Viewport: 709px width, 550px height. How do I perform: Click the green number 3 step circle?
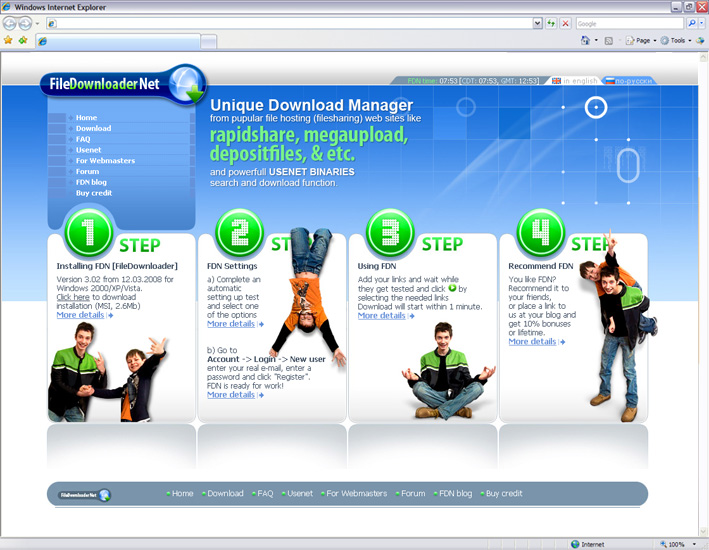click(x=390, y=232)
